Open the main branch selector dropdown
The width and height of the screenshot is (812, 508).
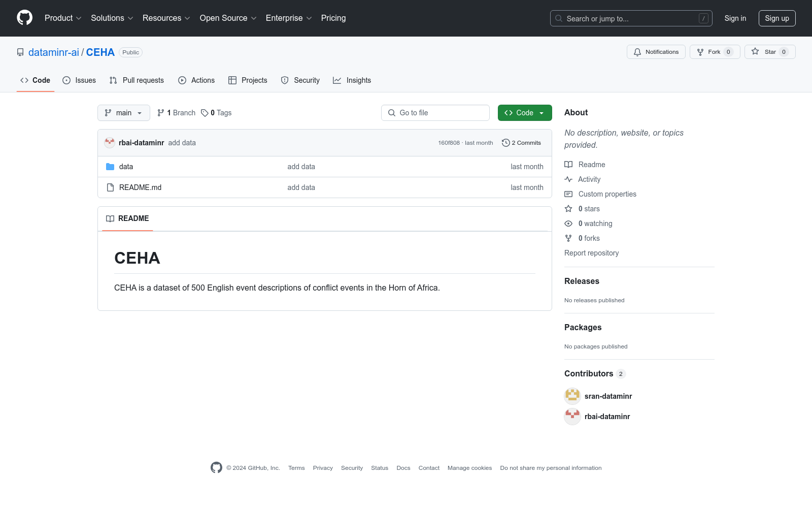[x=124, y=113]
